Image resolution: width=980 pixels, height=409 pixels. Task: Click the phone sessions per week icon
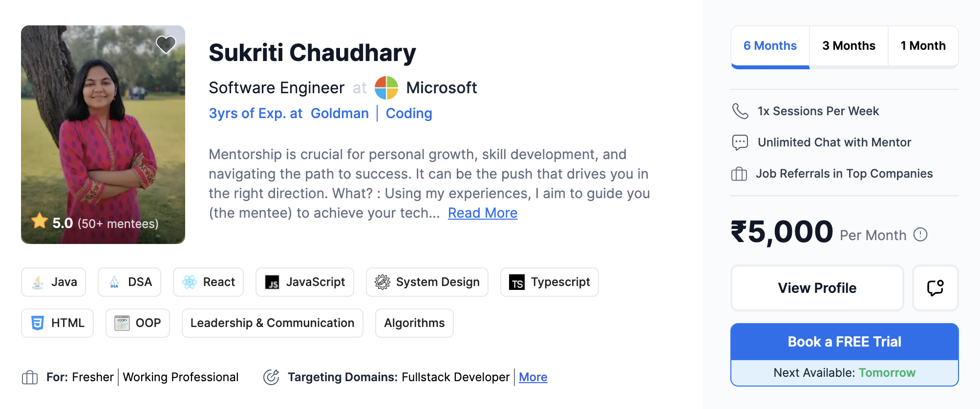740,111
